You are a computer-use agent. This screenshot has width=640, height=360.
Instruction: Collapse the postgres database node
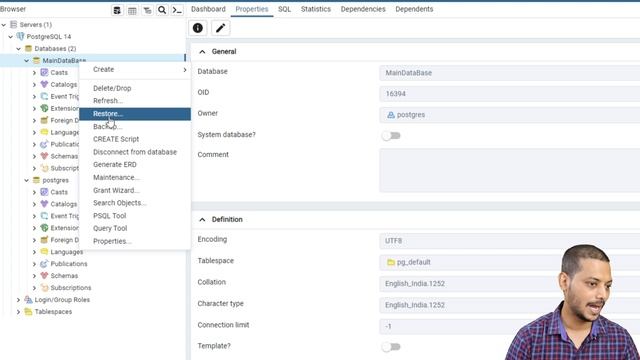tap(27, 180)
